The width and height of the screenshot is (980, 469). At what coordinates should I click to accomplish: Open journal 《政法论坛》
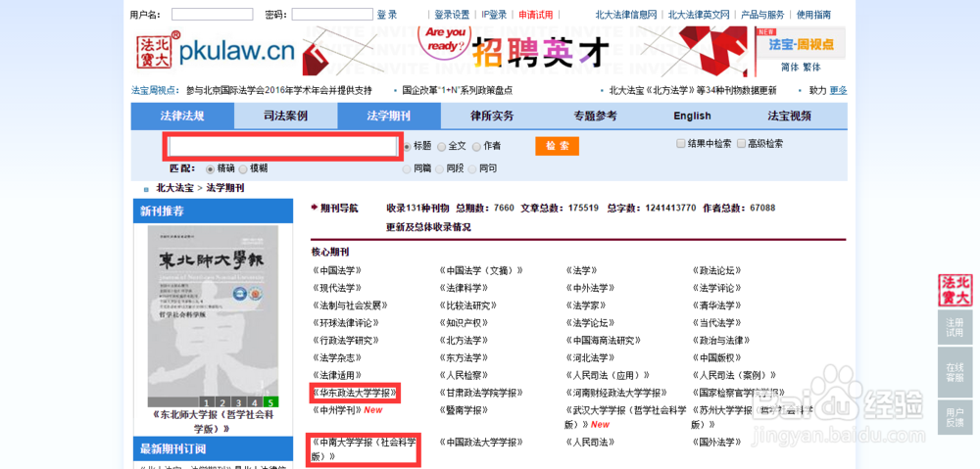point(716,270)
